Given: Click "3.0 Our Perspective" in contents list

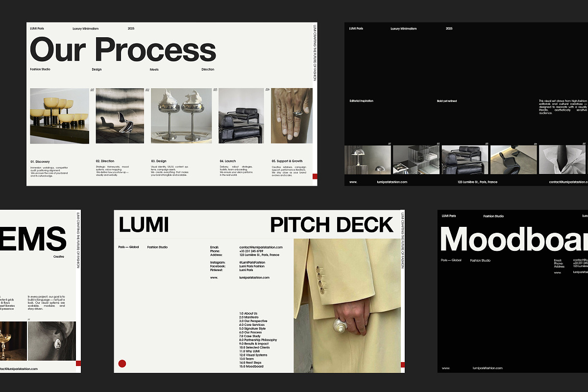Looking at the screenshot, I should coord(253,321).
